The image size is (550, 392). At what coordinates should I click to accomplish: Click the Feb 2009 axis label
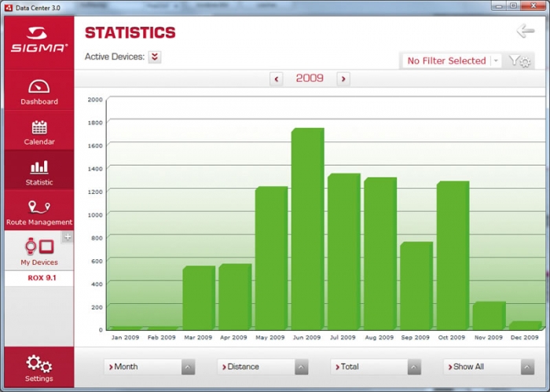tap(161, 337)
